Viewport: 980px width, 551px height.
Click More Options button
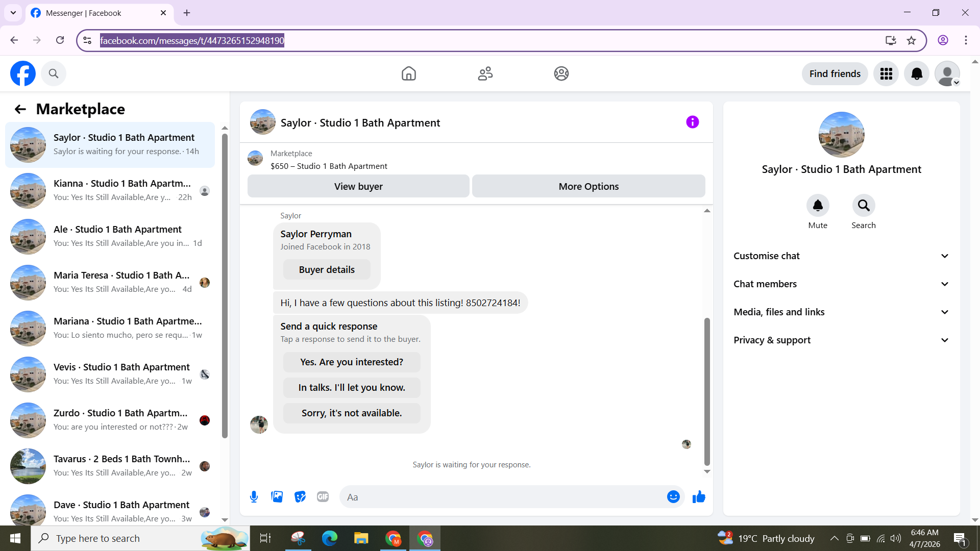point(589,186)
